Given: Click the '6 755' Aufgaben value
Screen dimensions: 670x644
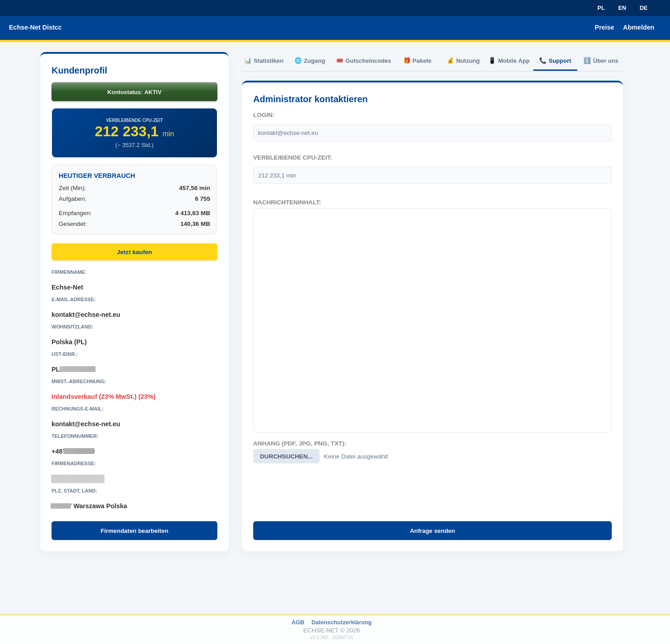Looking at the screenshot, I should tap(203, 199).
